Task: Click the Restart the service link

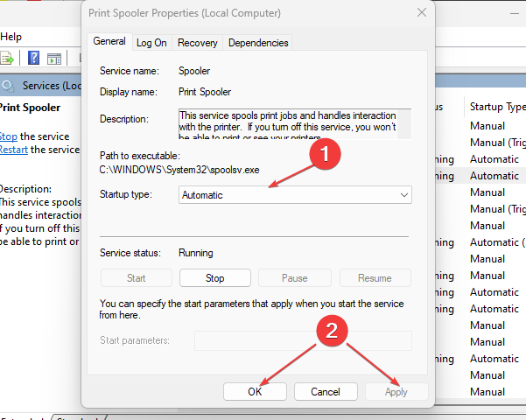Action: [13, 150]
